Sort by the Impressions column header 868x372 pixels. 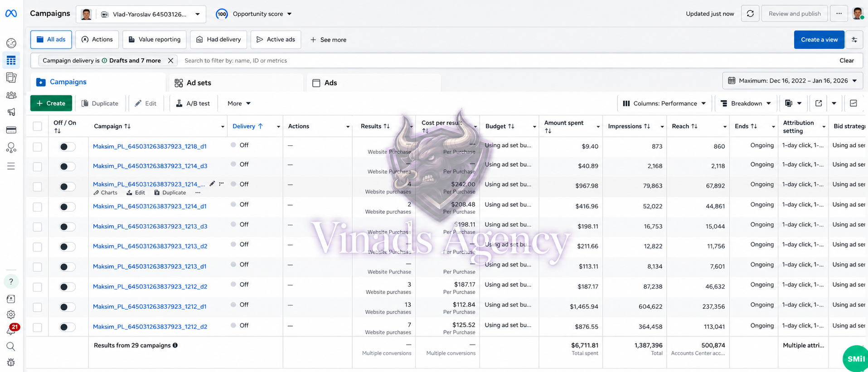(630, 126)
